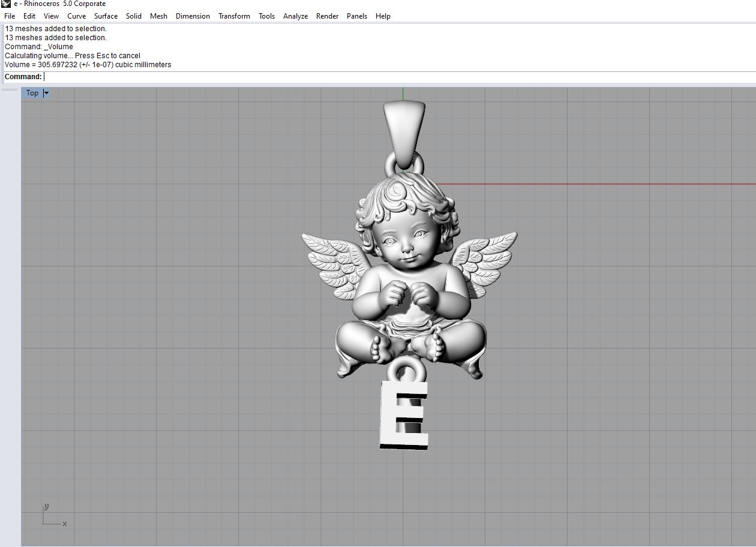Open the Surface menu

pyautogui.click(x=106, y=16)
